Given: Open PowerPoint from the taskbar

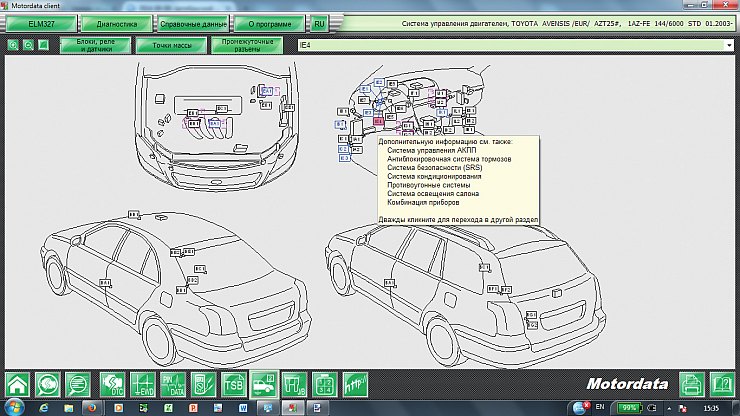Looking at the screenshot, I should point(193,408).
